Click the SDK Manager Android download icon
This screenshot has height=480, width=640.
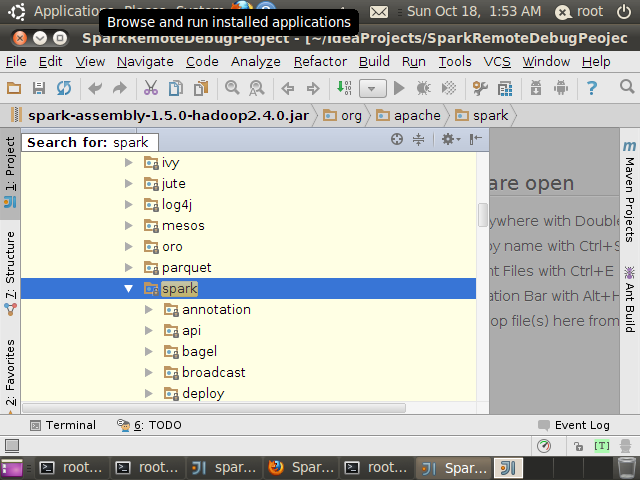pos(536,88)
